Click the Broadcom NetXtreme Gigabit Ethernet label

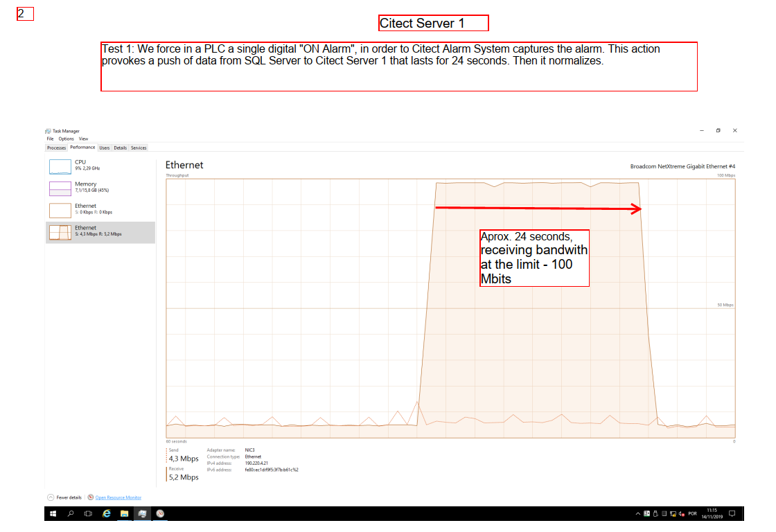coord(682,167)
